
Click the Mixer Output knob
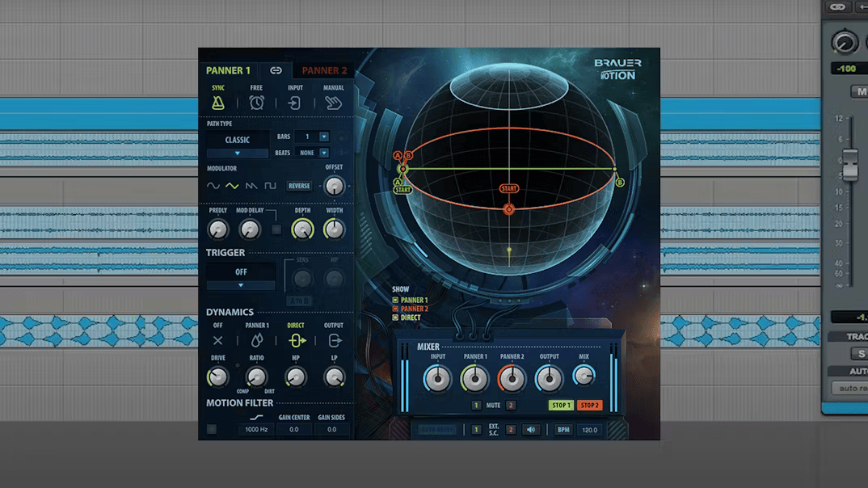pos(549,379)
